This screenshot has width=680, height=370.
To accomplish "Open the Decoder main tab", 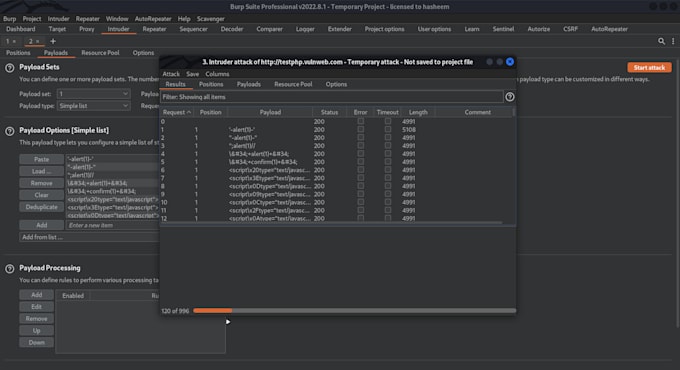I will 232,29.
